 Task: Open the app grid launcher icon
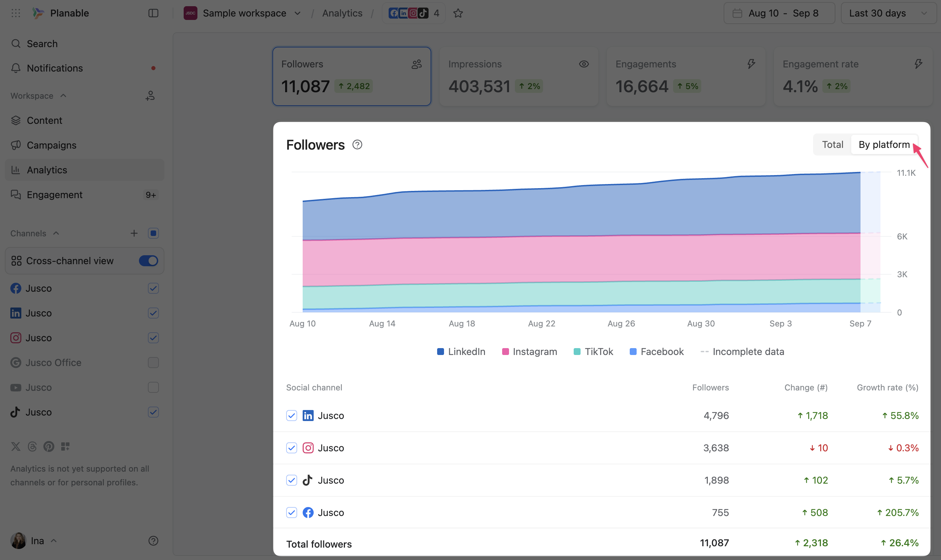click(16, 13)
